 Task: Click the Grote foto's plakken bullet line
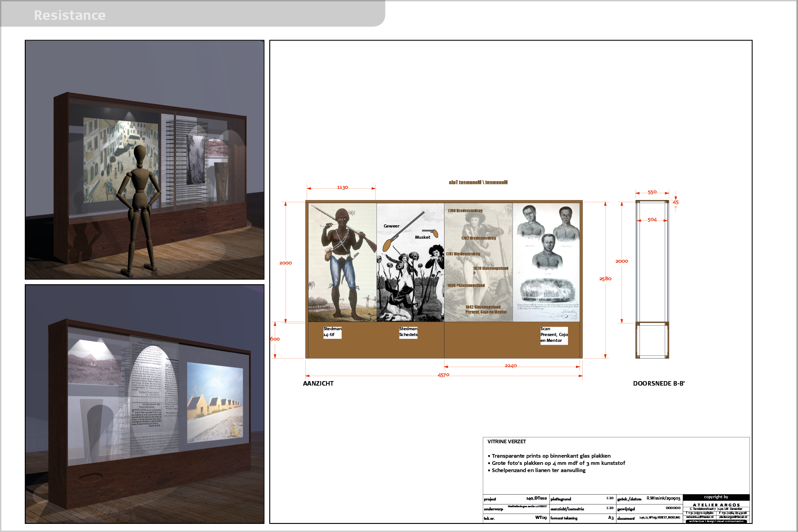click(556, 463)
